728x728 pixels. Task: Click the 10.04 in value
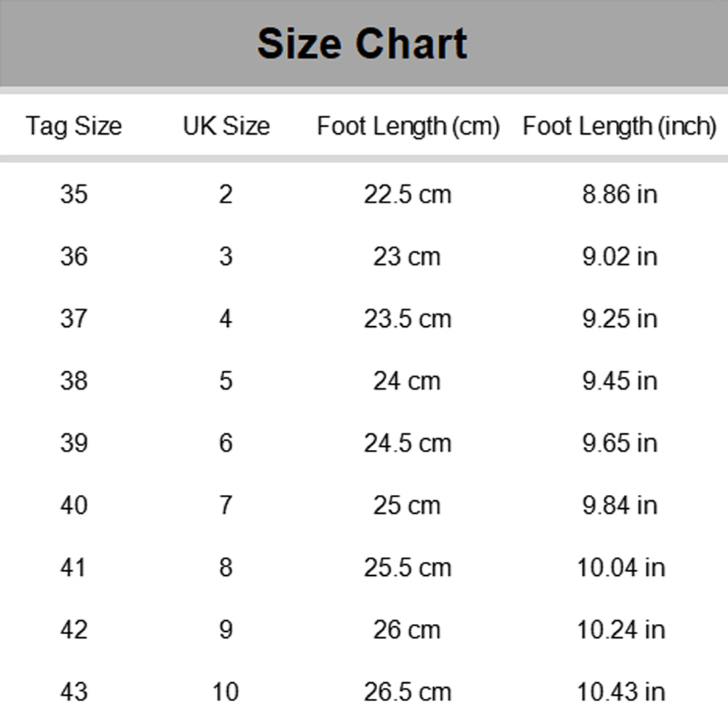tap(621, 567)
